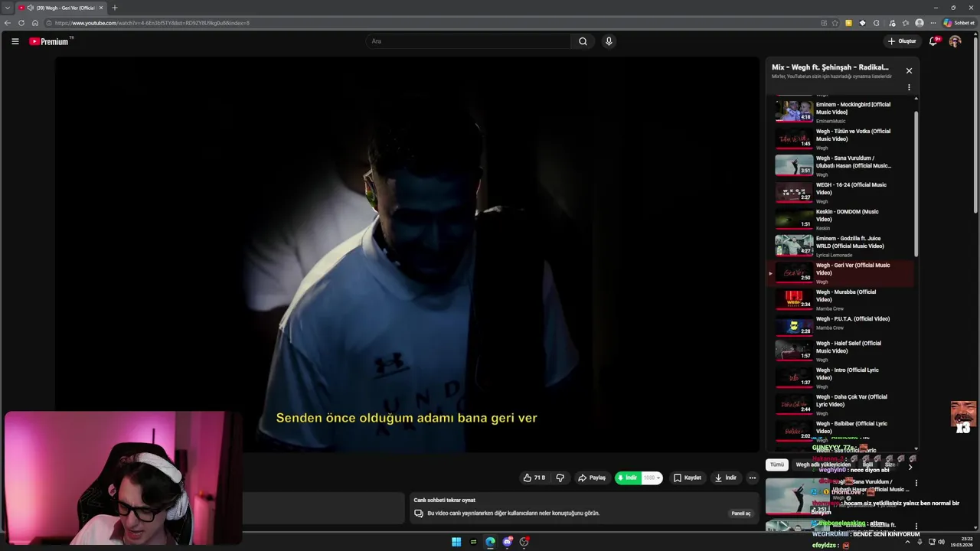Play Eminem - Mockingbird from the playlist
The image size is (980, 551).
click(x=840, y=111)
